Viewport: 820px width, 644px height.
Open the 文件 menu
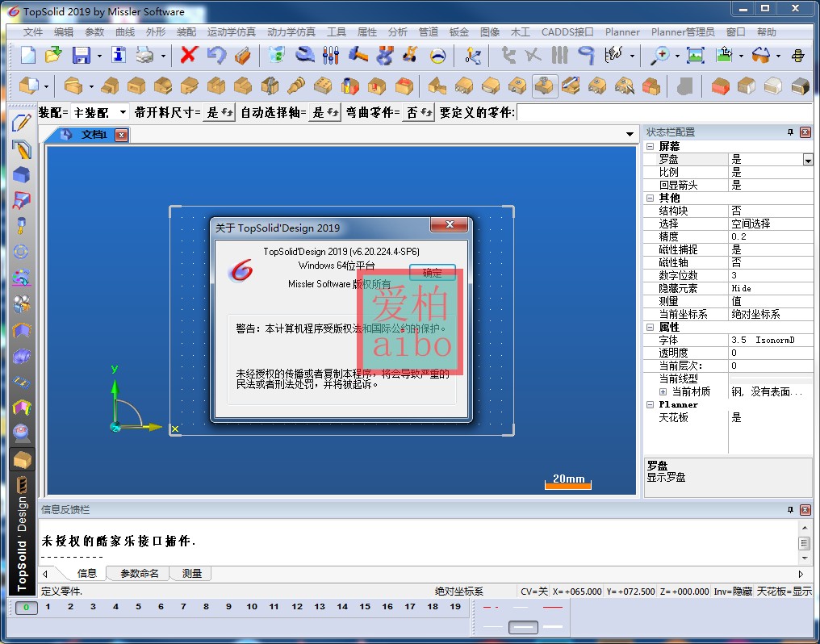click(33, 32)
